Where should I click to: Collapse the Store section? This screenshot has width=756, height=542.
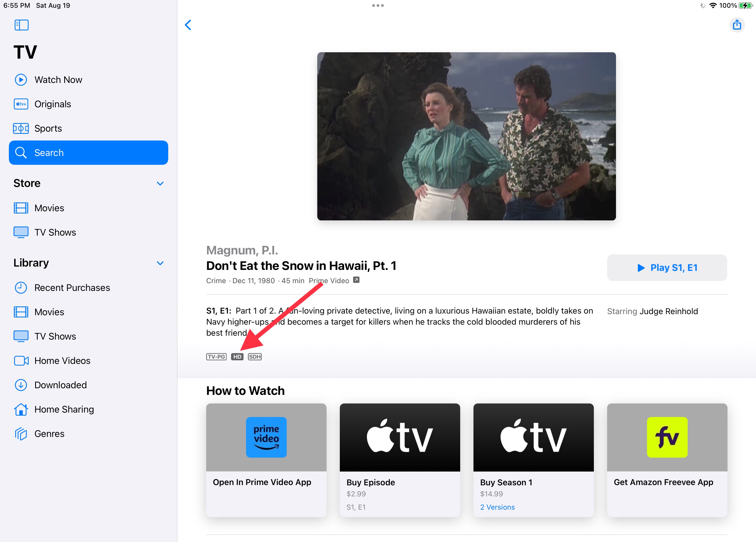point(160,183)
